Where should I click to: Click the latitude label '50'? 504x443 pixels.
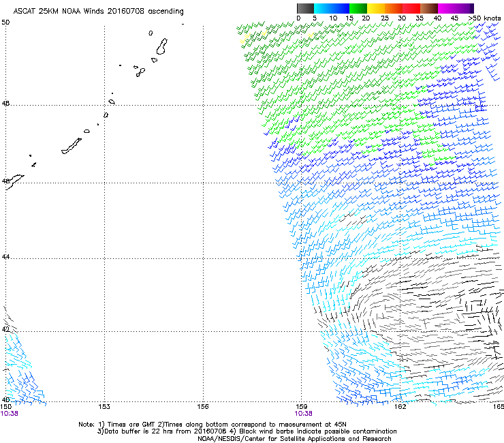click(5, 22)
